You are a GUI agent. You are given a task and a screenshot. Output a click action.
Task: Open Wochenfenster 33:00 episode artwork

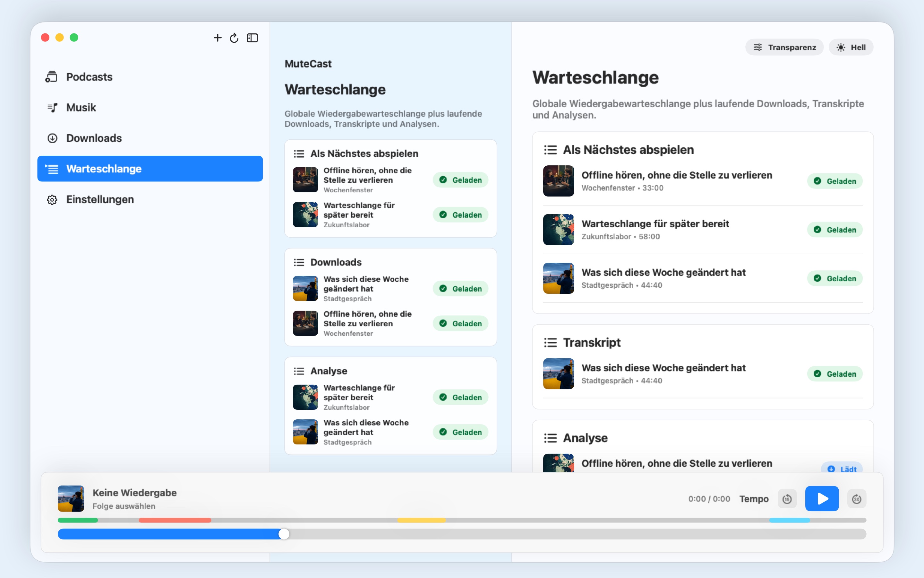(558, 181)
